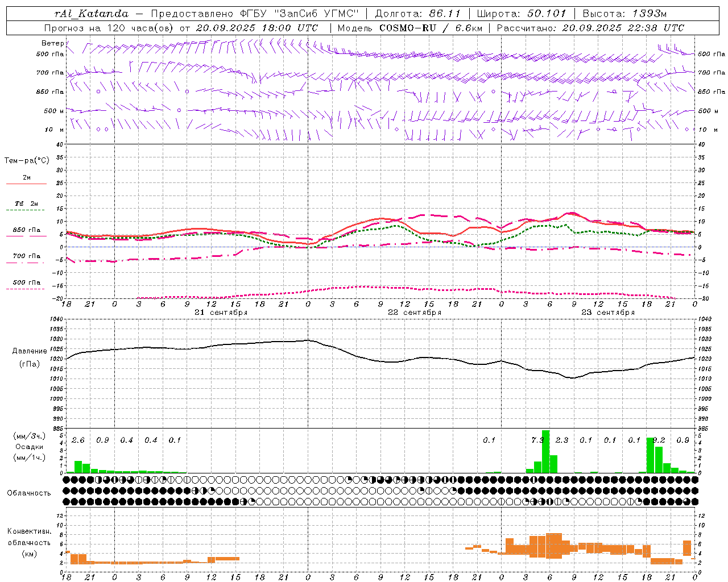Select the Давление panel label

point(30,351)
